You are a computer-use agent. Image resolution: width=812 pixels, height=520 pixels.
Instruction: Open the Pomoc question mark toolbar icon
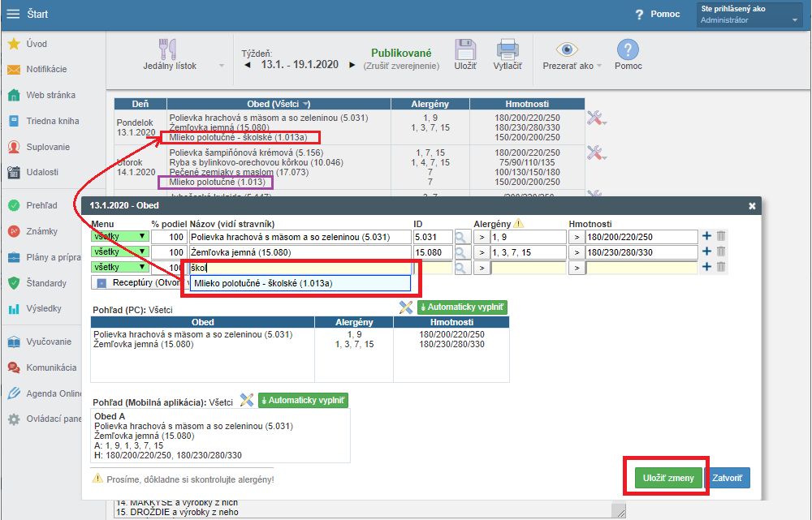(628, 50)
